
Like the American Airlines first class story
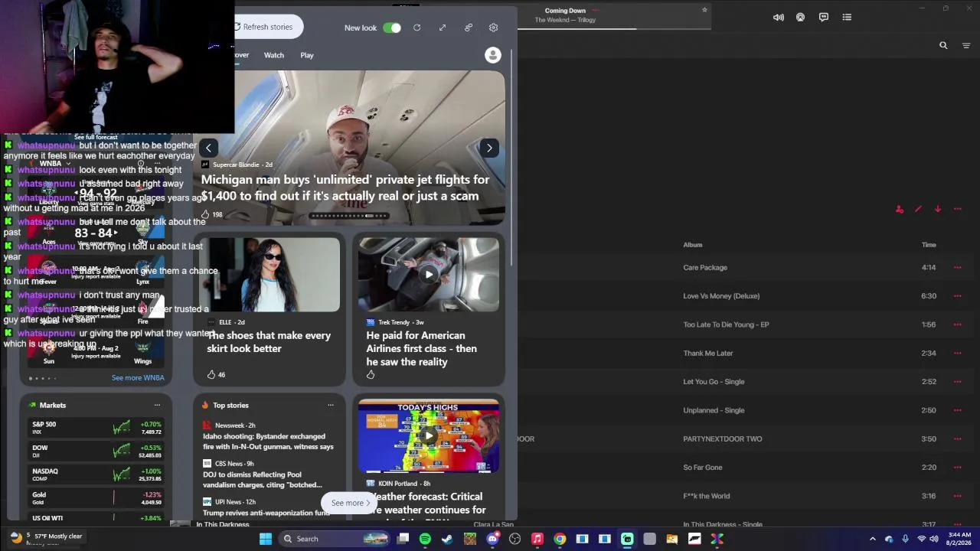pyautogui.click(x=371, y=374)
